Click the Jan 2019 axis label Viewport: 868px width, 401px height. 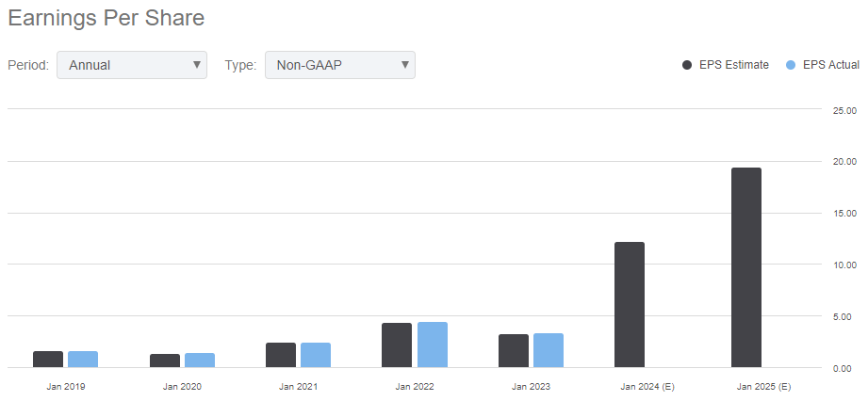66,387
